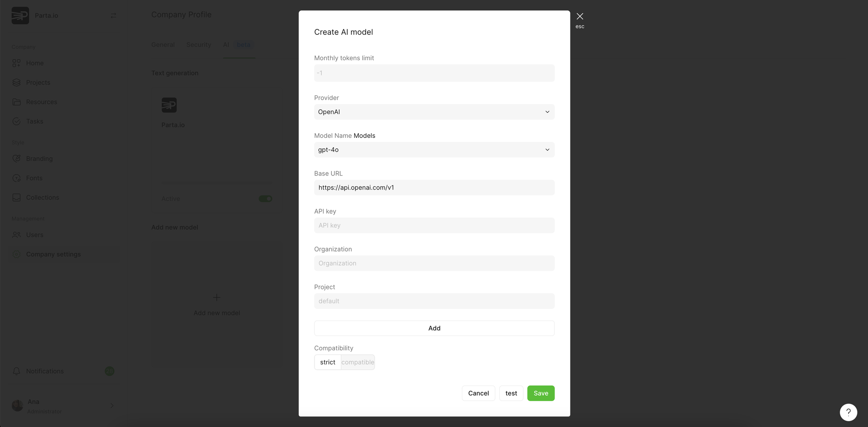Click the switch company arrows icon
The height and width of the screenshot is (427, 868).
tap(113, 16)
